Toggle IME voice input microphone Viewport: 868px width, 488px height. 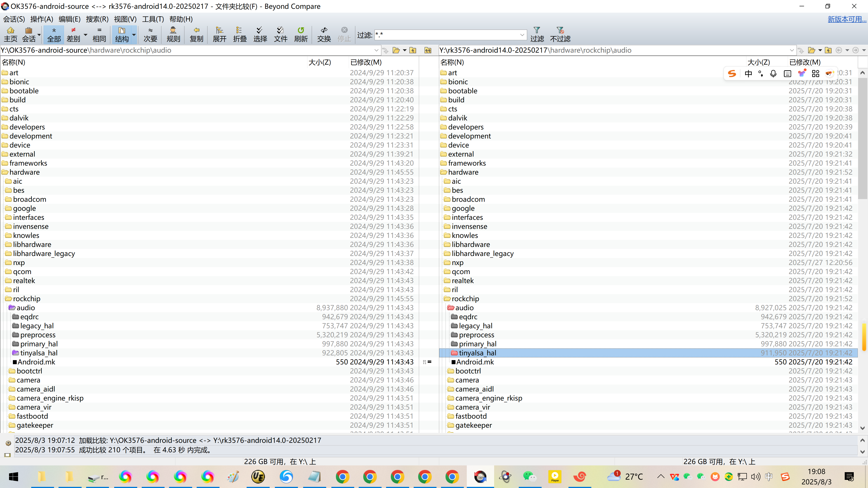tap(773, 73)
